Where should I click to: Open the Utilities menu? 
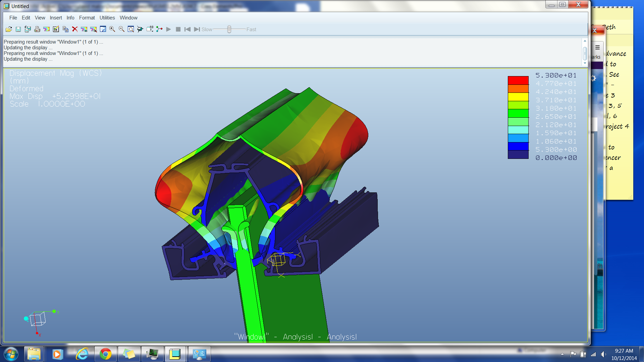(107, 18)
